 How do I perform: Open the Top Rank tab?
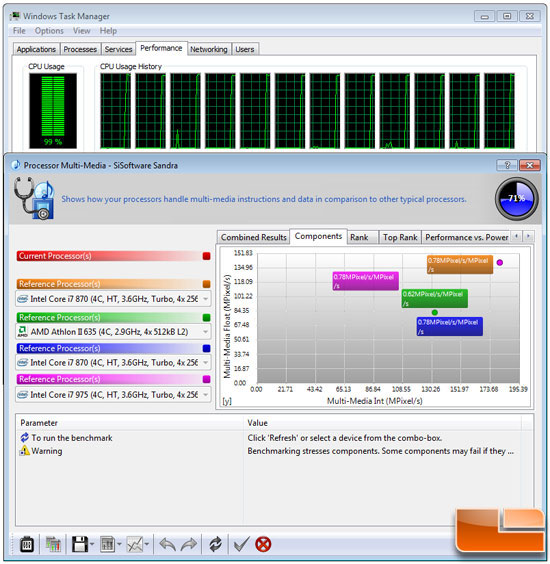click(400, 237)
